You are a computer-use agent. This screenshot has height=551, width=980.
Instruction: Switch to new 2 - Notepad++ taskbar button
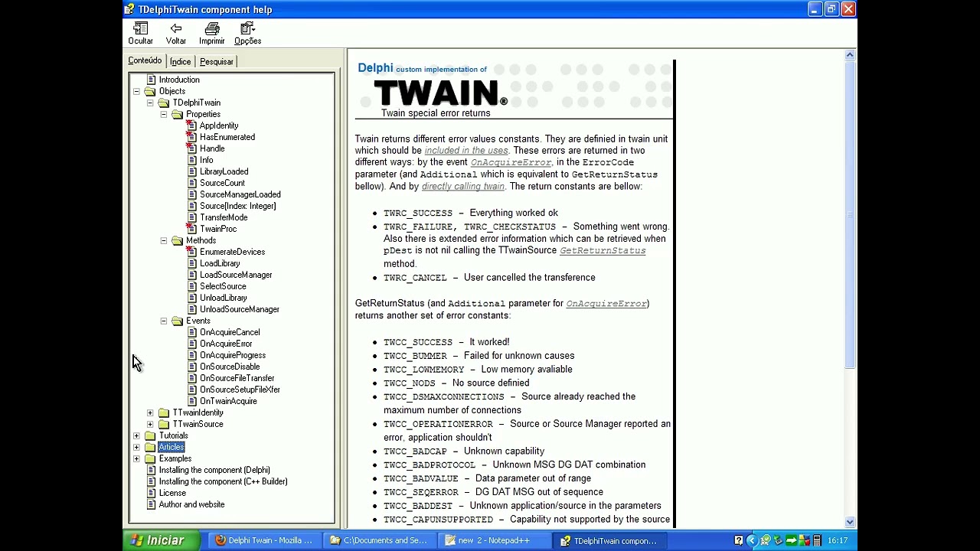pos(494,540)
